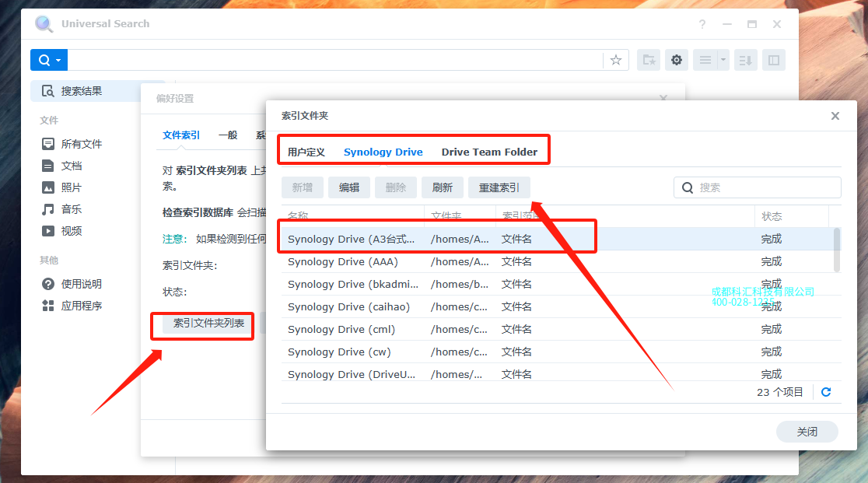Click the Universal Search app logo icon
The width and height of the screenshot is (868, 483).
(44, 24)
